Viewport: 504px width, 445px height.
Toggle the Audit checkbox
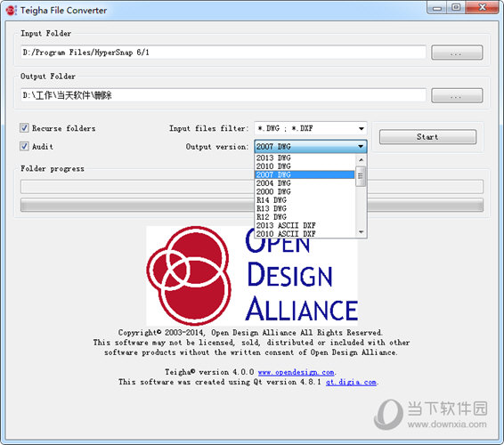(24, 147)
